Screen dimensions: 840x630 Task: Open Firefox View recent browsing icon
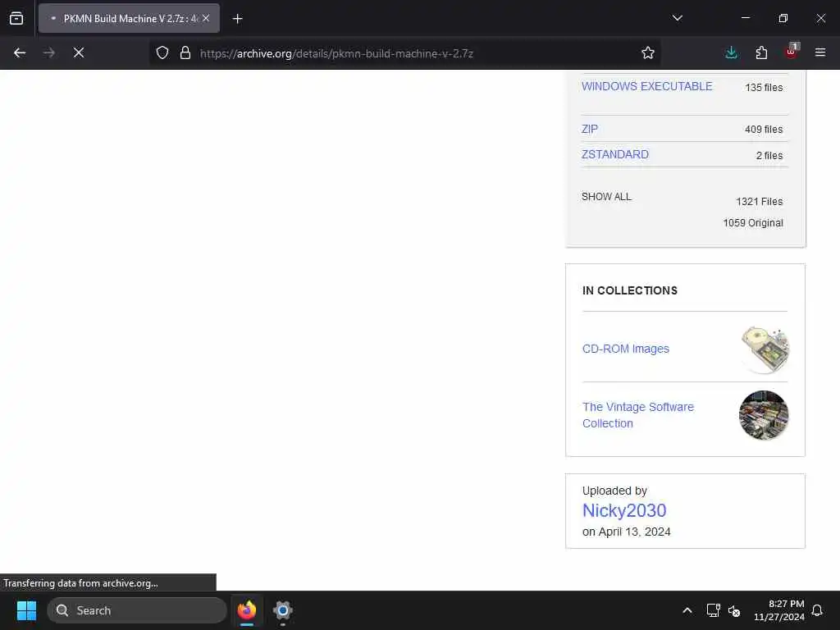[16, 18]
